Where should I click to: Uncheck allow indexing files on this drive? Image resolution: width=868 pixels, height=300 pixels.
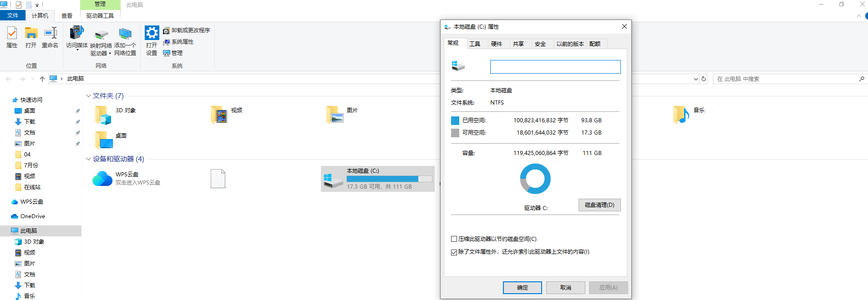(454, 252)
